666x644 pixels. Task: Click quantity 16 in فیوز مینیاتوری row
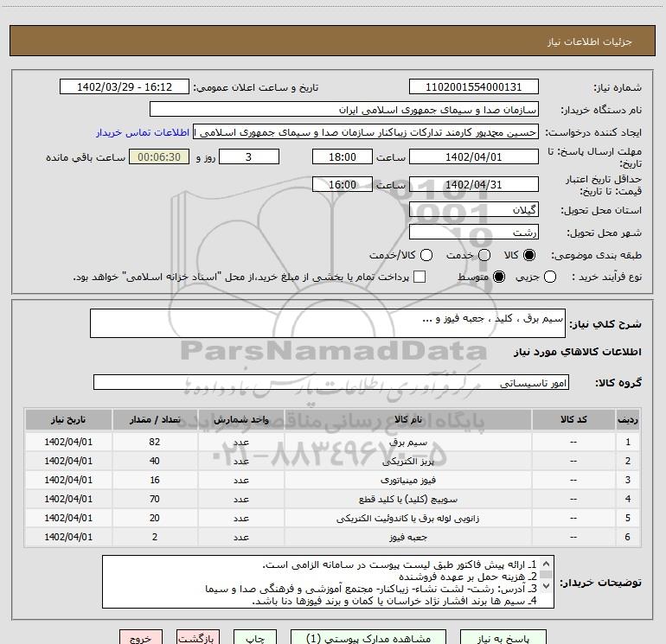pos(155,480)
